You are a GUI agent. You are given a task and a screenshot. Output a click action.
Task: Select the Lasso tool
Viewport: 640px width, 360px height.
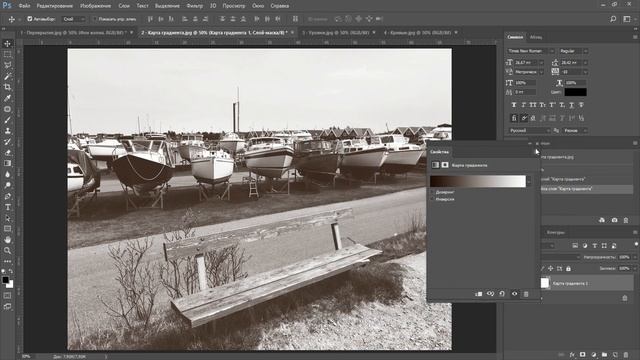point(7,65)
